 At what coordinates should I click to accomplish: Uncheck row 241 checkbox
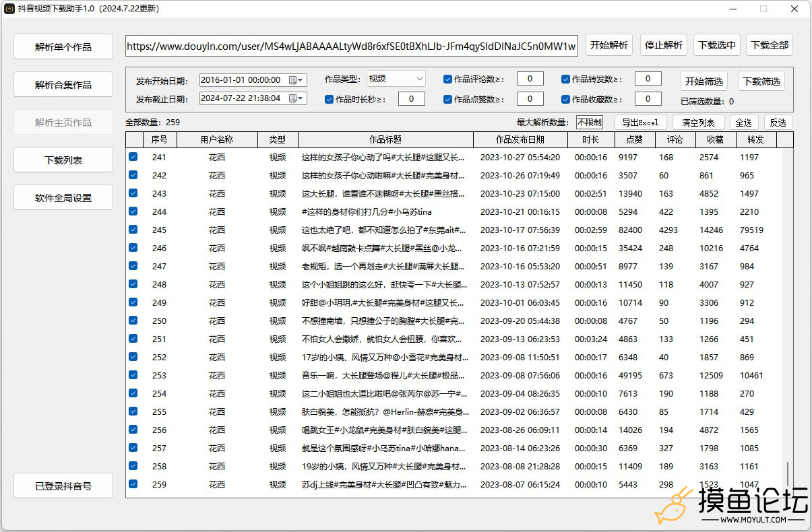tap(133, 156)
